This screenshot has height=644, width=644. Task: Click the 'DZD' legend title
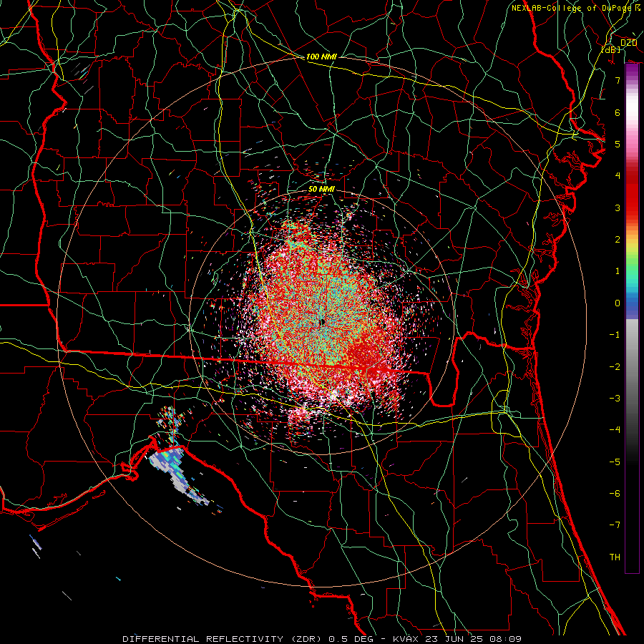click(x=628, y=43)
